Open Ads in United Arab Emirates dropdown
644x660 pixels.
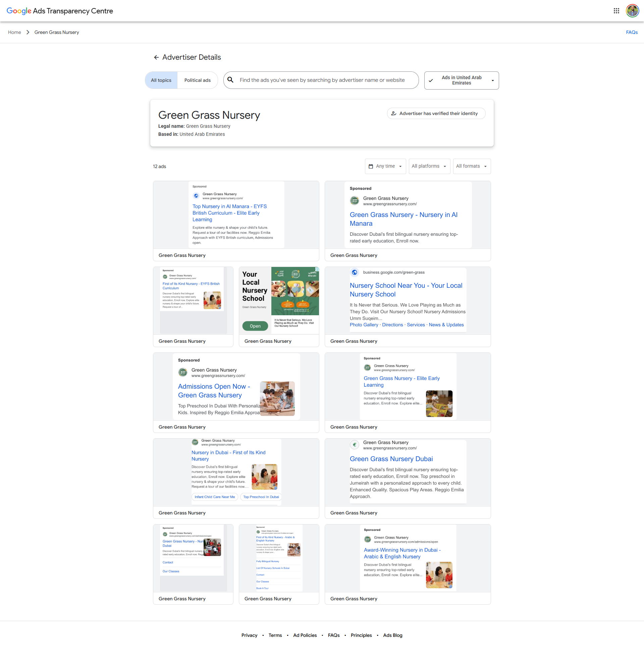click(x=461, y=80)
